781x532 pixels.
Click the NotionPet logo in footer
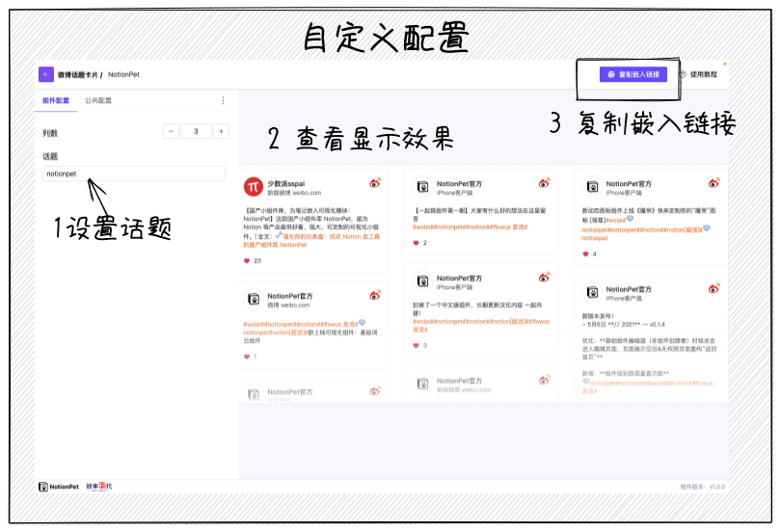coord(59,486)
